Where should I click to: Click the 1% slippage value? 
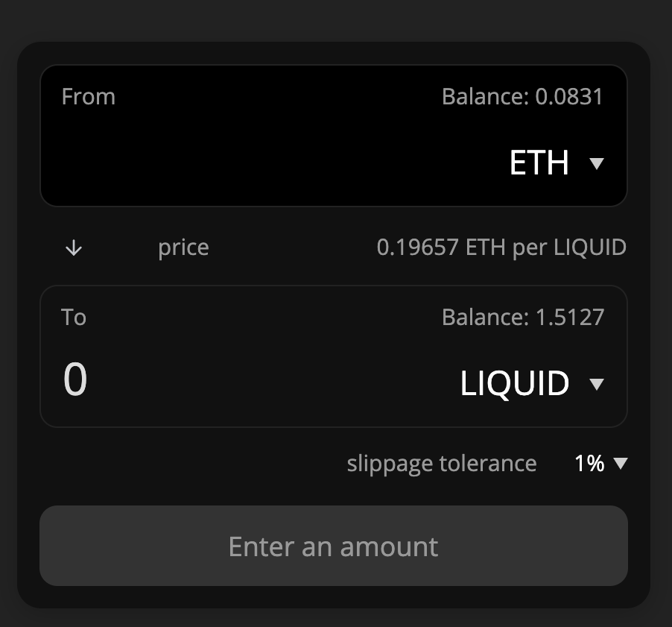589,463
